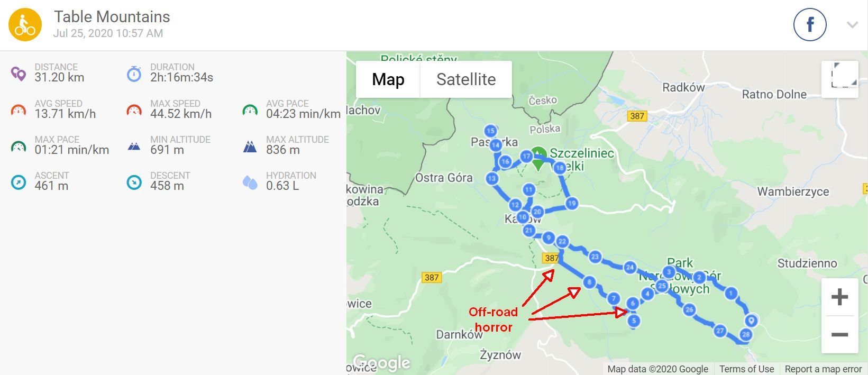Image resolution: width=868 pixels, height=375 pixels.
Task: Click the route's end location pin
Action: [751, 321]
